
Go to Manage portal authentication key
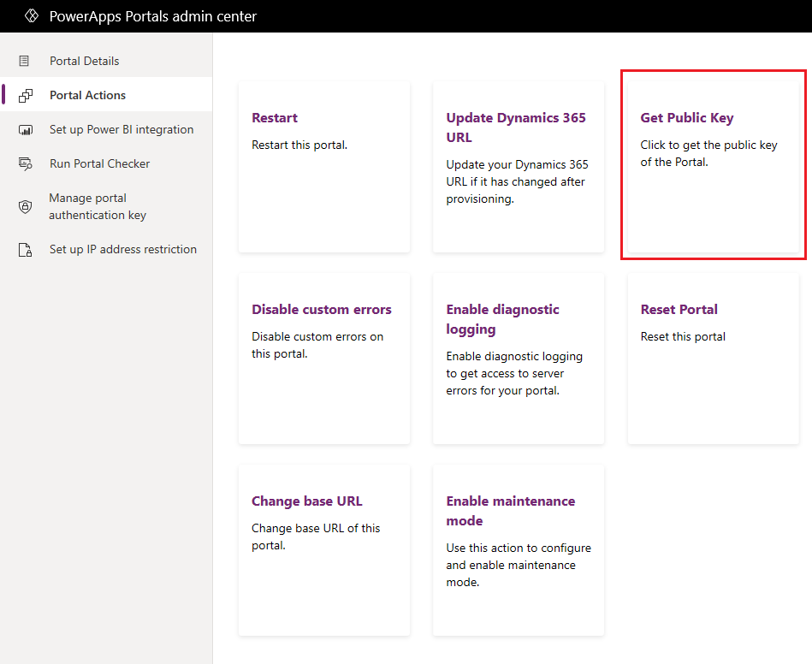pos(106,207)
